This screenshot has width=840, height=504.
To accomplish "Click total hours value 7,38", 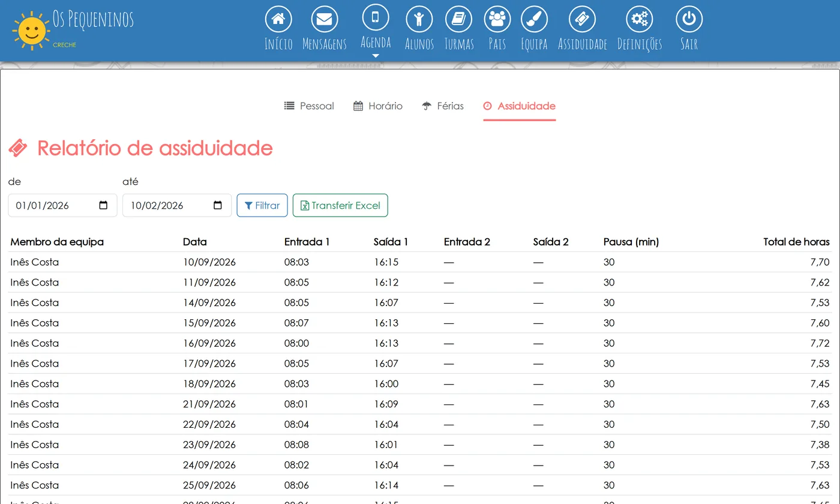I will (x=820, y=445).
